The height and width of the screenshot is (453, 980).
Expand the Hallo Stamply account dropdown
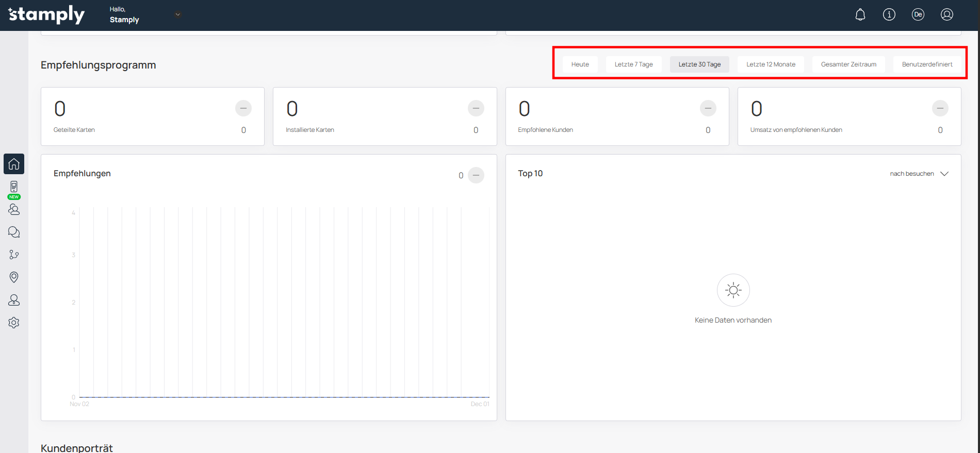point(177,15)
